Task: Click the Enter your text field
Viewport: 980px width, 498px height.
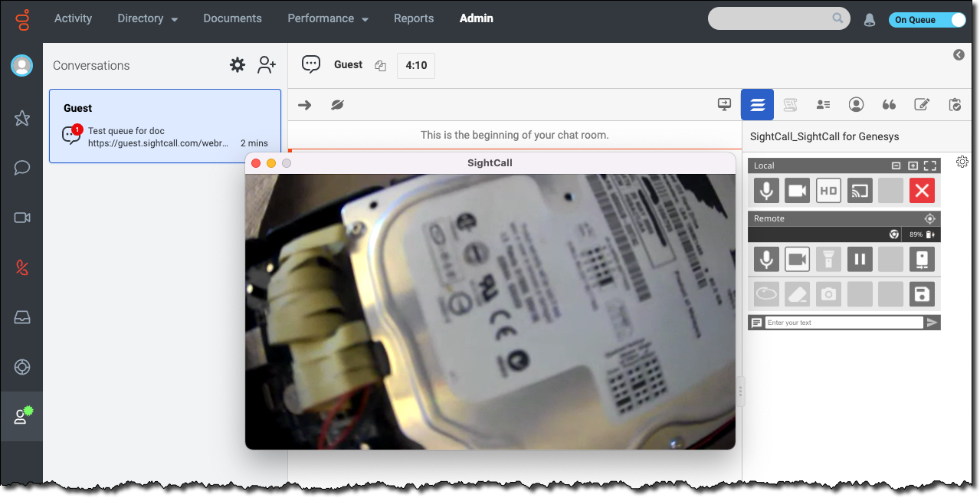Action: tap(844, 323)
